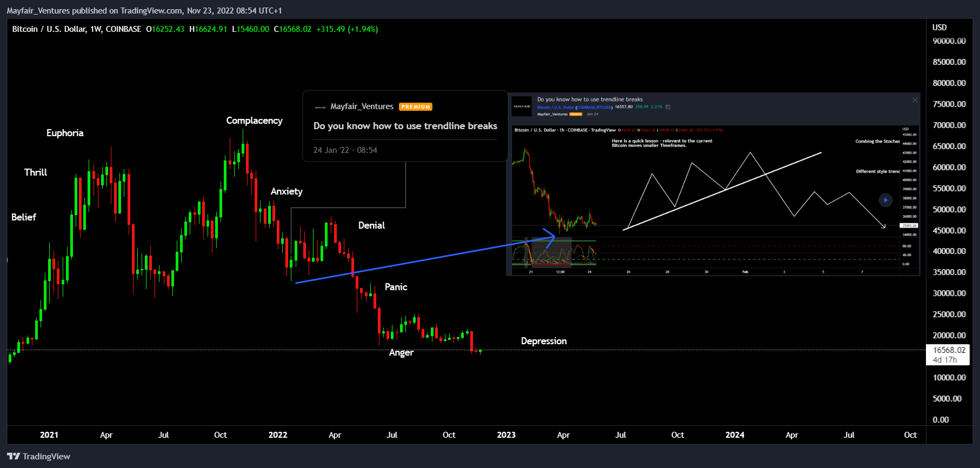The width and height of the screenshot is (980, 468).
Task: Select the Complacency text label
Action: (254, 121)
